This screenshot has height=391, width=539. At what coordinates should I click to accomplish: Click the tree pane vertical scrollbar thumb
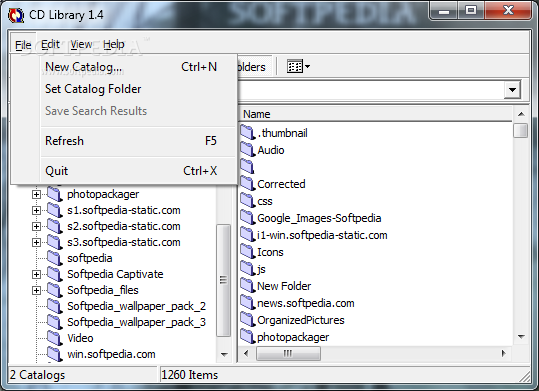(223, 280)
